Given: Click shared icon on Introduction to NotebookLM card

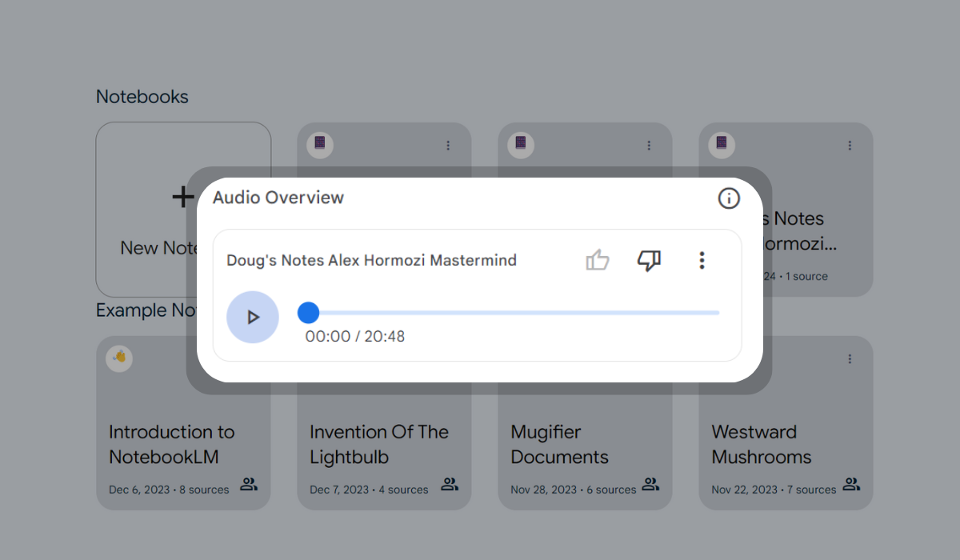Looking at the screenshot, I should (249, 484).
